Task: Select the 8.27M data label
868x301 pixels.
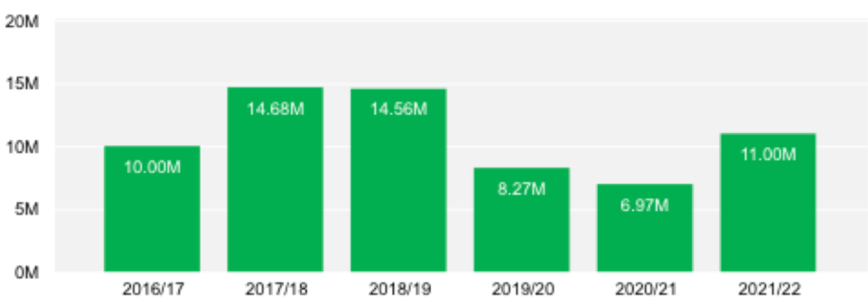Action: [521, 189]
